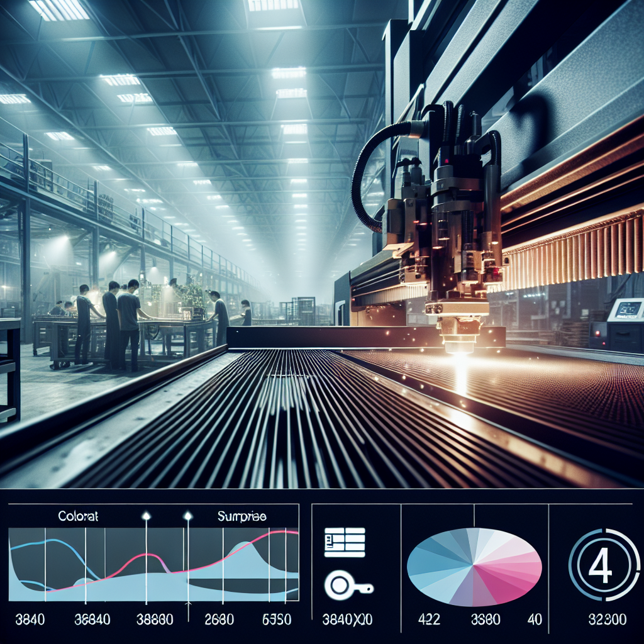Click the 422 value under pie chart
This screenshot has height=644, width=644.
[x=431, y=620]
